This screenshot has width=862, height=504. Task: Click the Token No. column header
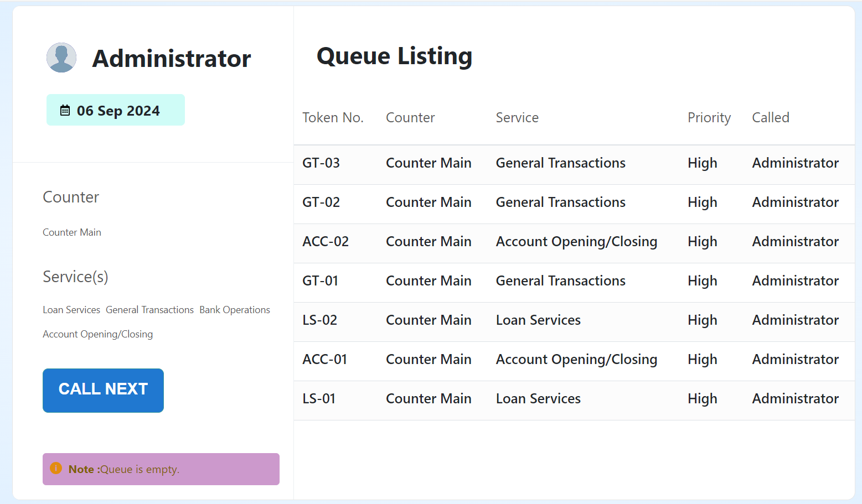(x=333, y=118)
